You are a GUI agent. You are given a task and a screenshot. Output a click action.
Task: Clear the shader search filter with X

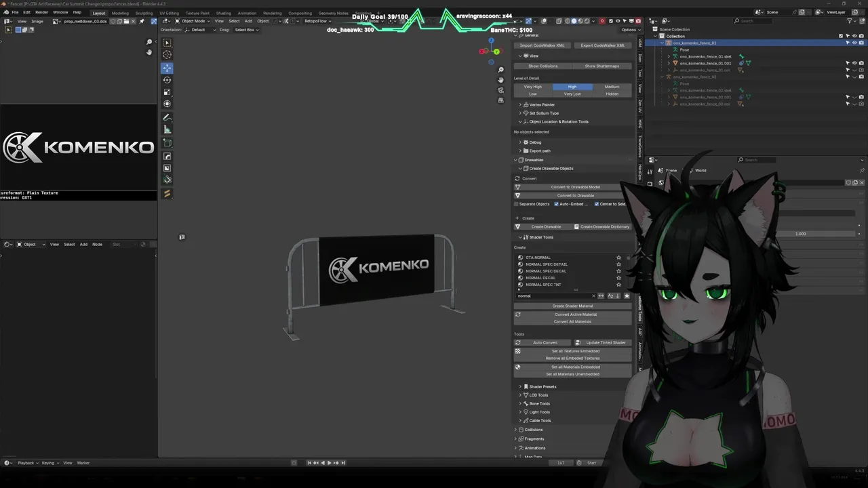click(x=593, y=296)
